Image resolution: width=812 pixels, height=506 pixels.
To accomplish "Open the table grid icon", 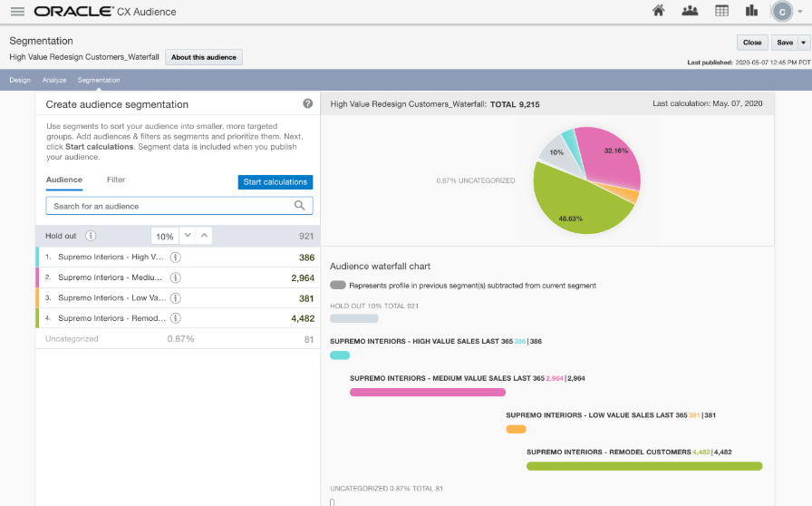I will (721, 11).
